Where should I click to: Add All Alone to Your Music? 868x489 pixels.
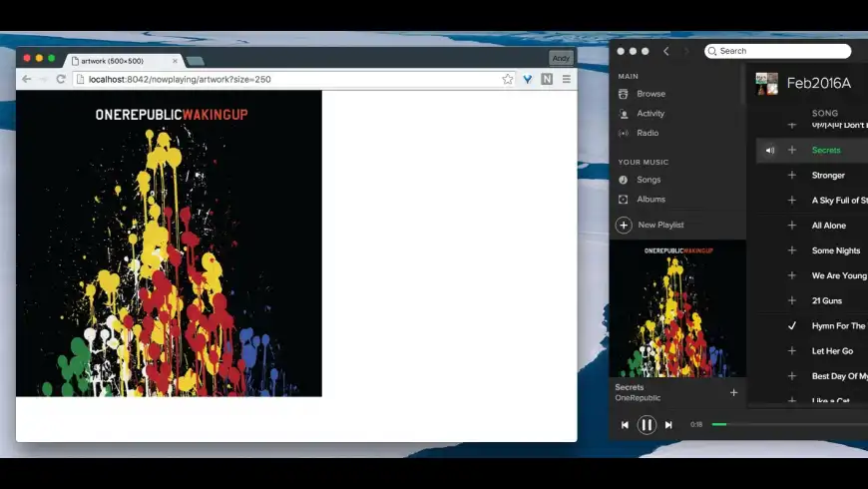(792, 226)
